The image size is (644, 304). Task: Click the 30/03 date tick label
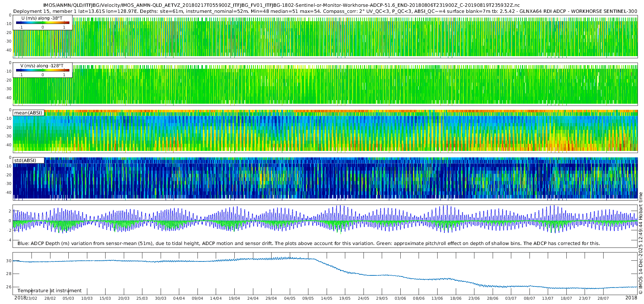click(161, 298)
